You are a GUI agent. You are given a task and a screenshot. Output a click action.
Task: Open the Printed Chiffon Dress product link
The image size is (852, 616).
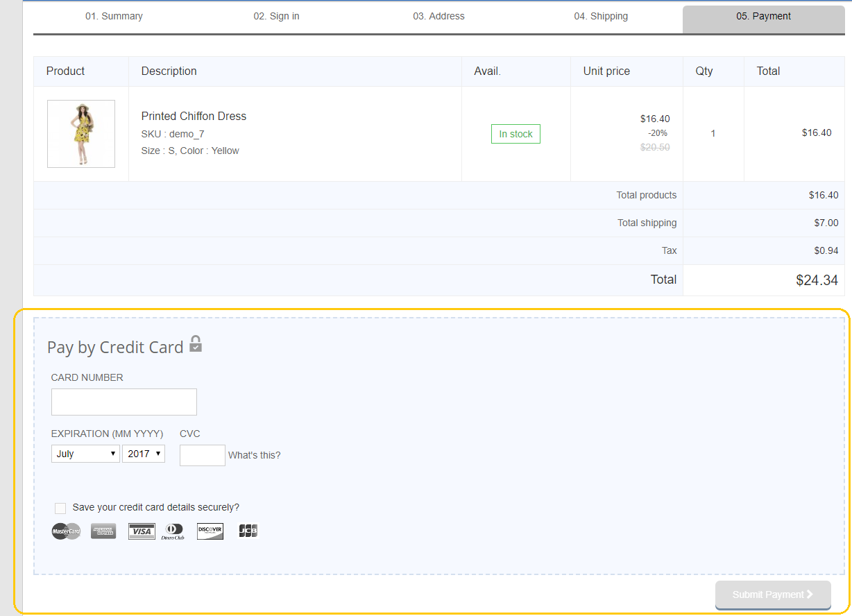coord(194,116)
